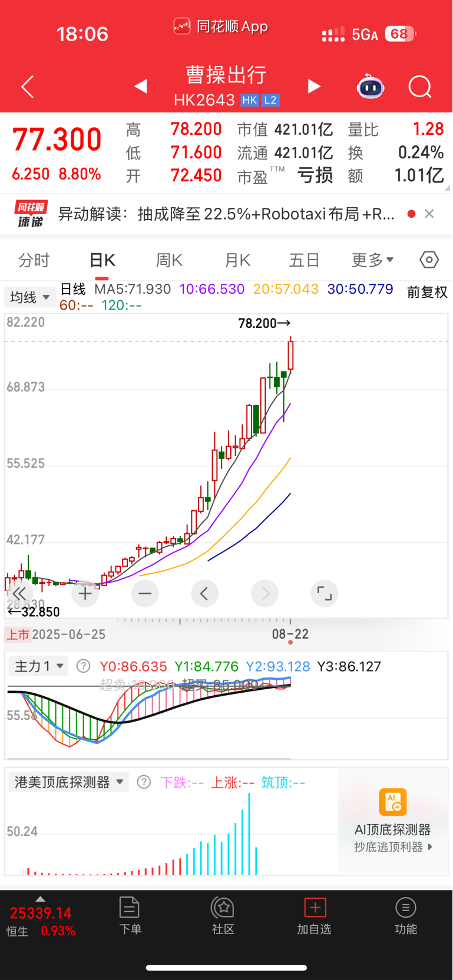Image resolution: width=453 pixels, height=980 pixels.
Task: Switch to previous stock with left triangle
Action: 140,87
